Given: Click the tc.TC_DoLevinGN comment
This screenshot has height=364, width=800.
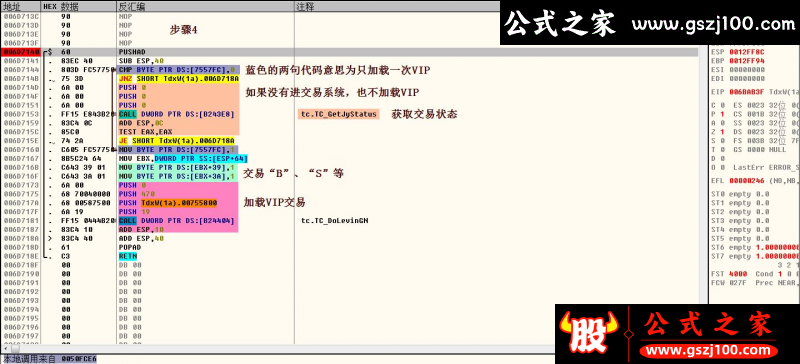Looking at the screenshot, I should (x=335, y=221).
